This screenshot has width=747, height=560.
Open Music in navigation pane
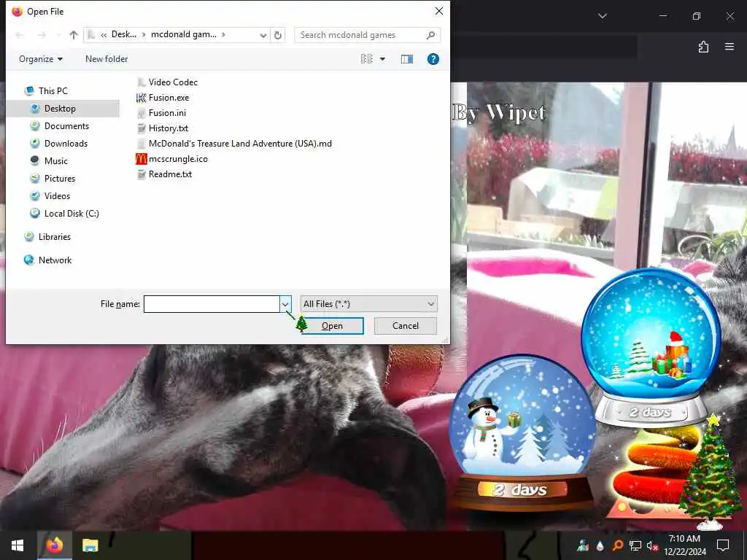[x=55, y=161]
